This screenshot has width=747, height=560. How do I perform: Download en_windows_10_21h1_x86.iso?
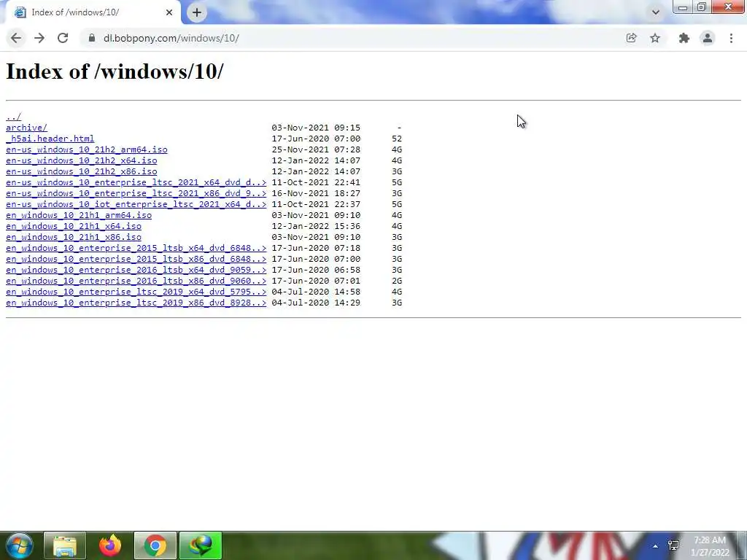coord(74,237)
